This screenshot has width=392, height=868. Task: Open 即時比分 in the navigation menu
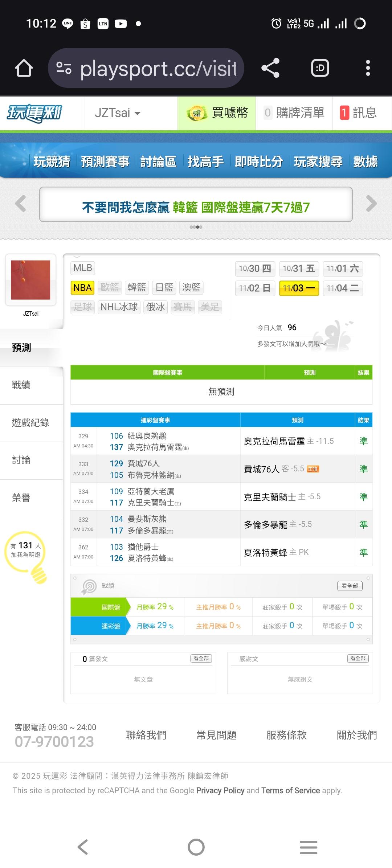(x=258, y=161)
